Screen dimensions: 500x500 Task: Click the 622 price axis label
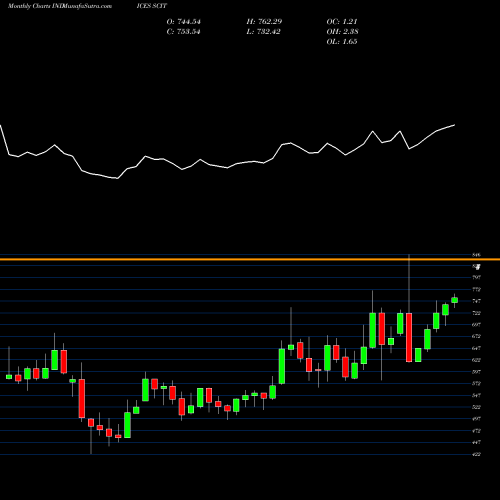click(x=476, y=360)
